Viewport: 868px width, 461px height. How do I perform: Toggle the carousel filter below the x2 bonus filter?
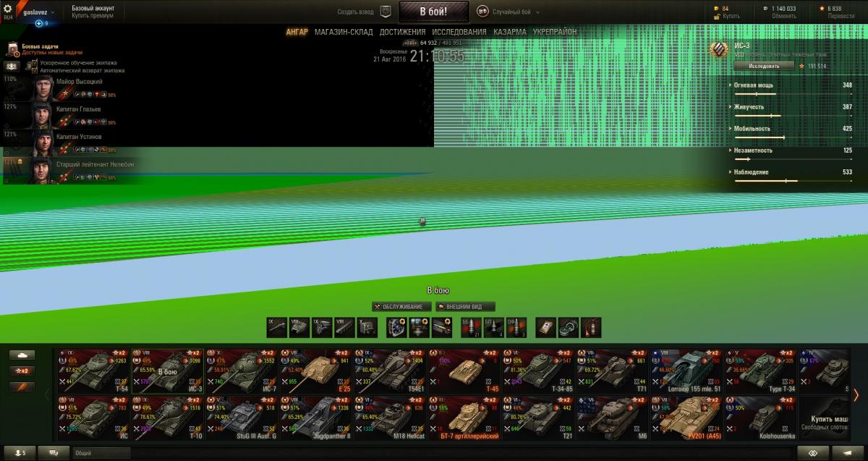[x=22, y=386]
